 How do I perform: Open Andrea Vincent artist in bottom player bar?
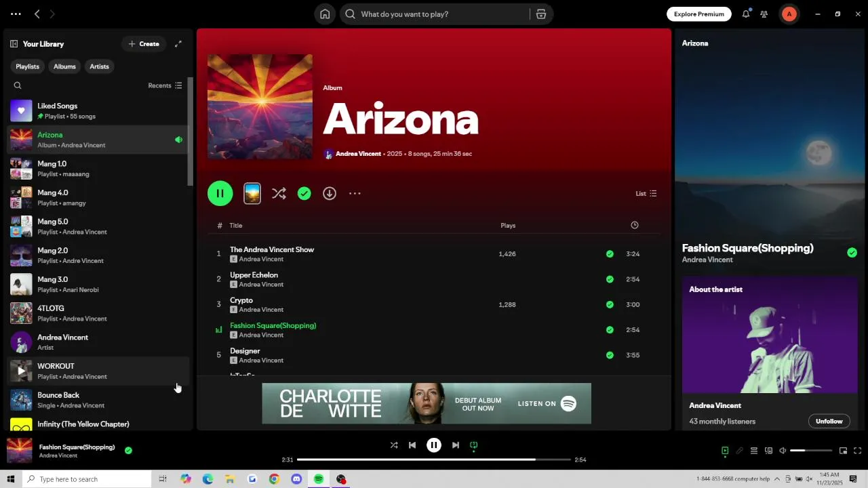58,455
